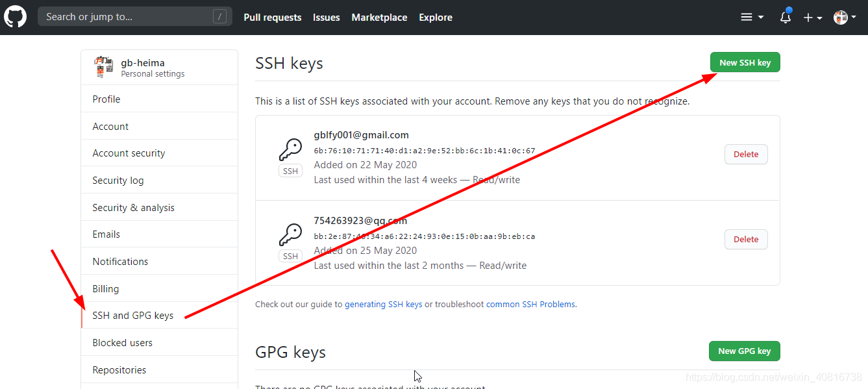The image size is (868, 389).
Task: Open Issues in the top navigation
Action: tap(326, 18)
